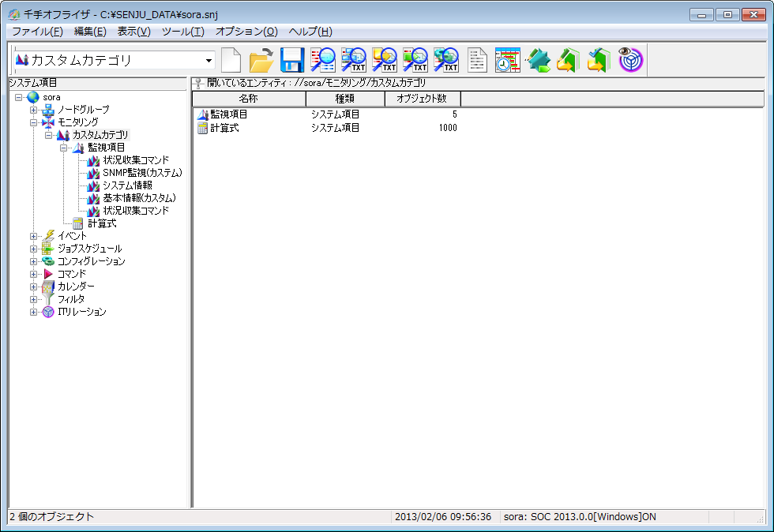Open the ヘルプ(H) menu
This screenshot has height=532, width=774.
tap(310, 32)
